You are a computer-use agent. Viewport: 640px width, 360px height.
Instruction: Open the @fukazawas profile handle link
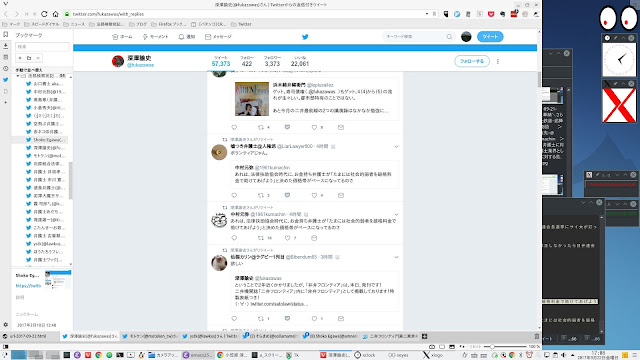140,65
